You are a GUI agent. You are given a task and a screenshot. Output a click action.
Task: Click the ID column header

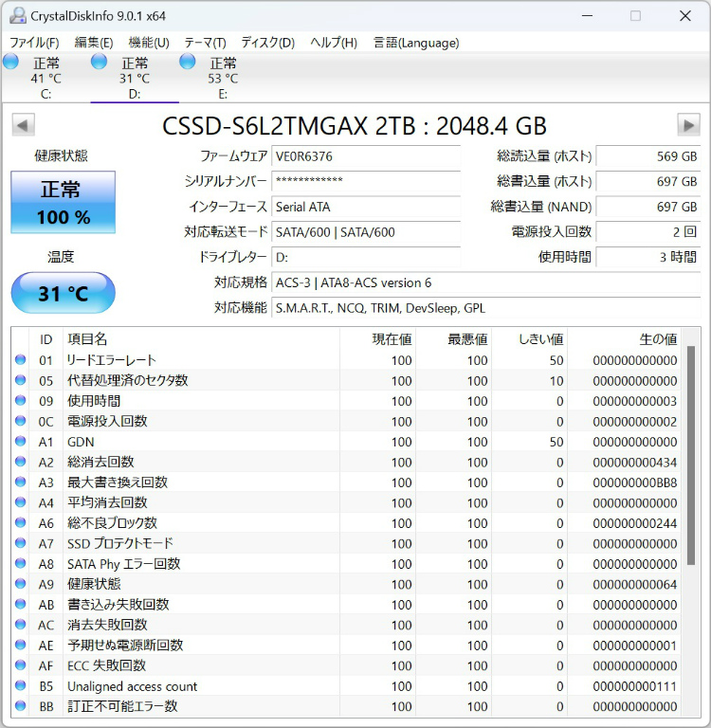(x=46, y=339)
